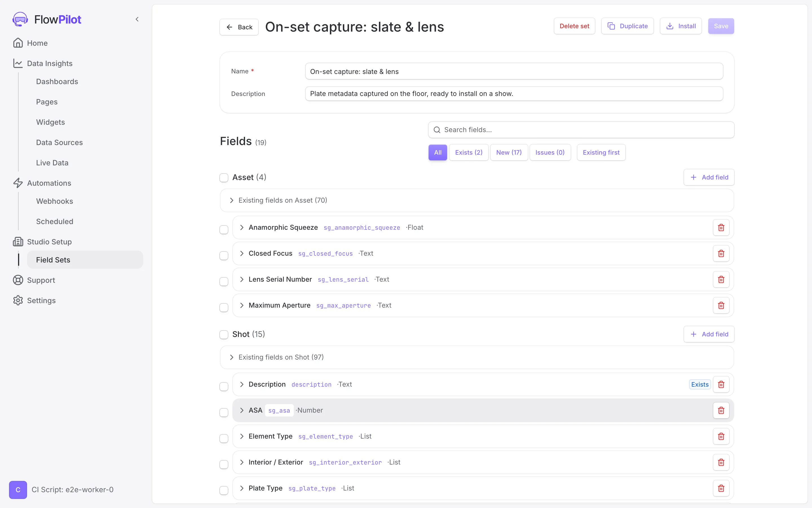Expand the Maximum Aperture field row
Image resolution: width=812 pixels, height=508 pixels.
coord(242,305)
